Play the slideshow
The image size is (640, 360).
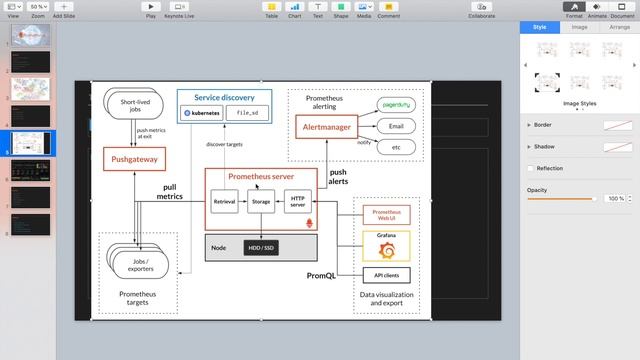coord(151,7)
